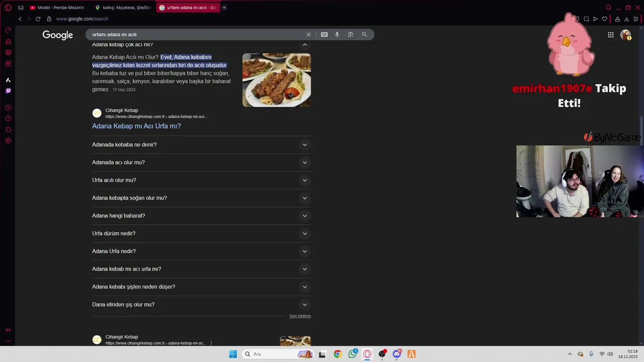The width and height of the screenshot is (644, 362).
Task: Go back to the previous page
Action: coord(20,19)
